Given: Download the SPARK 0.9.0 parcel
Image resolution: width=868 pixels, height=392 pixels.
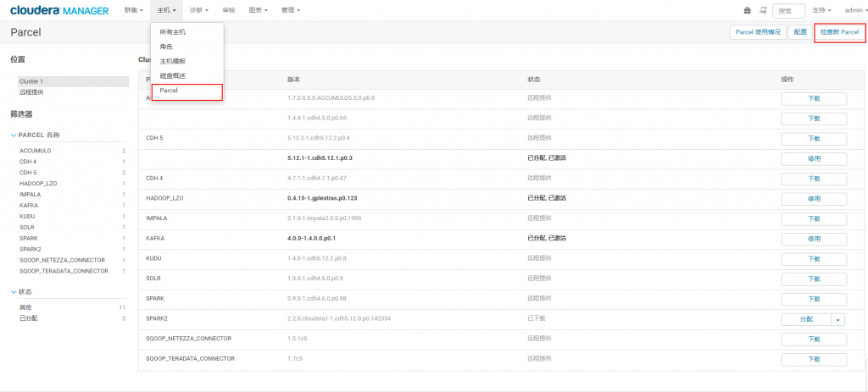Looking at the screenshot, I should [814, 299].
